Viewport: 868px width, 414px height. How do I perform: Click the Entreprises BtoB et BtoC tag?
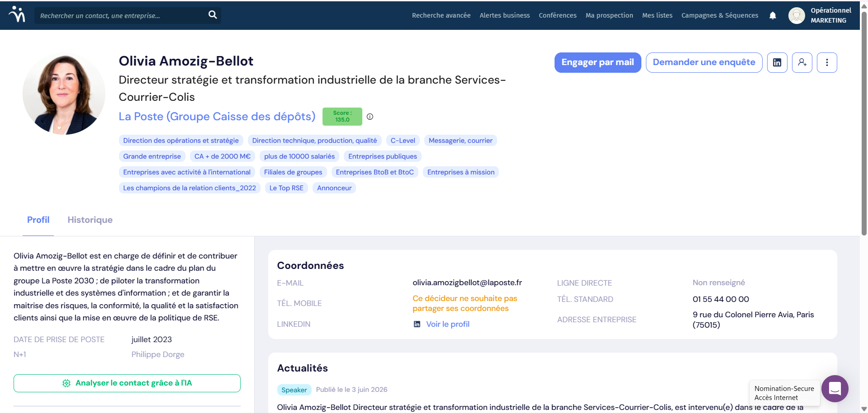pyautogui.click(x=375, y=172)
